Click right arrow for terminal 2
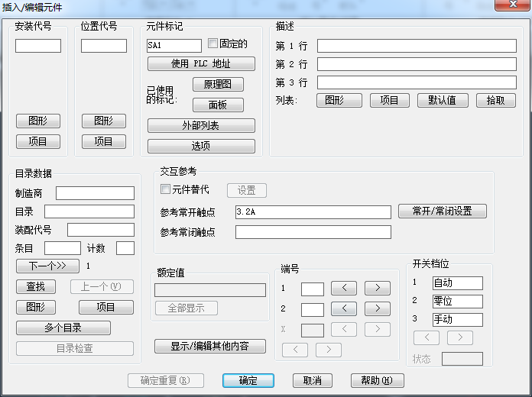532x397 pixels. (x=377, y=309)
